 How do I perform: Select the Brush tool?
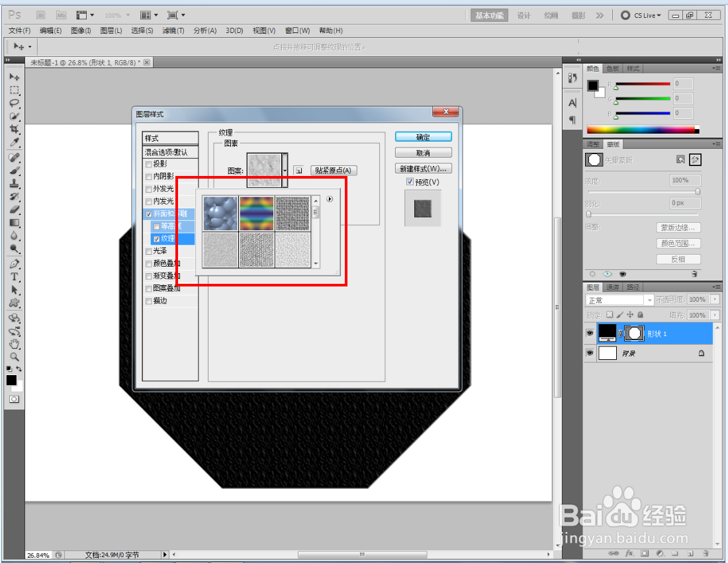(15, 170)
